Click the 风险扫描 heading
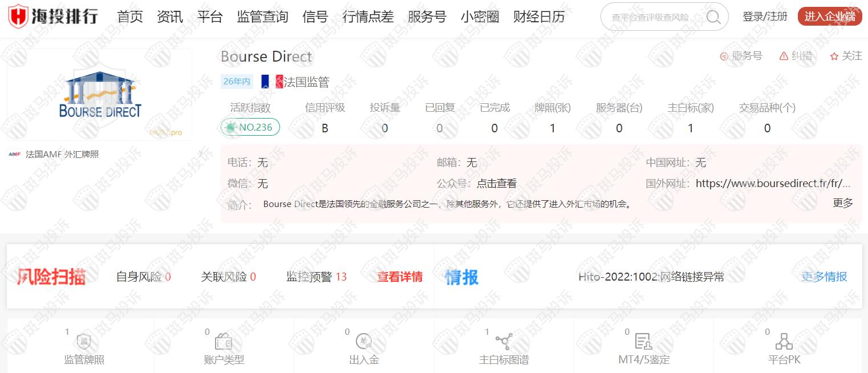 point(51,277)
